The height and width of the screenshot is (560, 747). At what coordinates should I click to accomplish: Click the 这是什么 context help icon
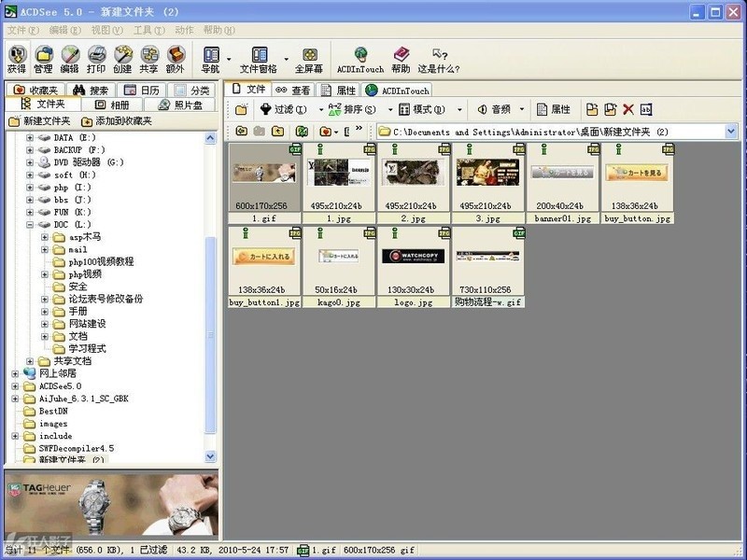(x=439, y=58)
